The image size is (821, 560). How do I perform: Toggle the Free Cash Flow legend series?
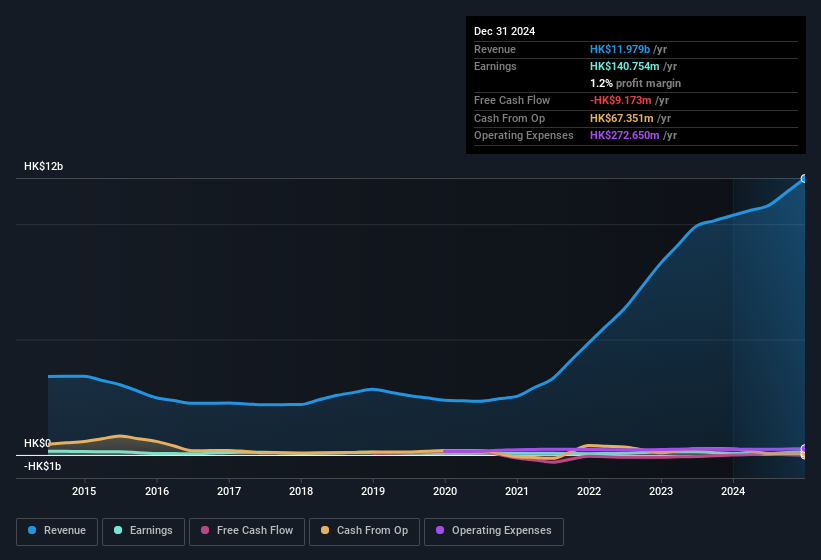point(247,531)
